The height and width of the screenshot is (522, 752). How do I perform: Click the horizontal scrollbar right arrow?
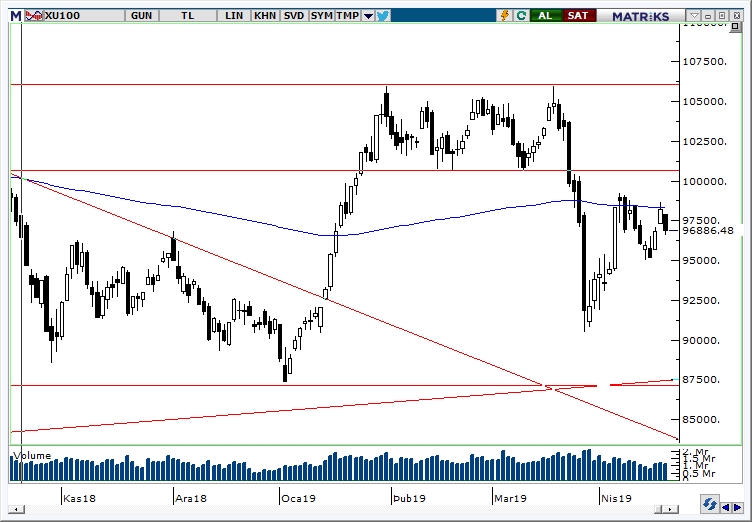tap(672, 509)
